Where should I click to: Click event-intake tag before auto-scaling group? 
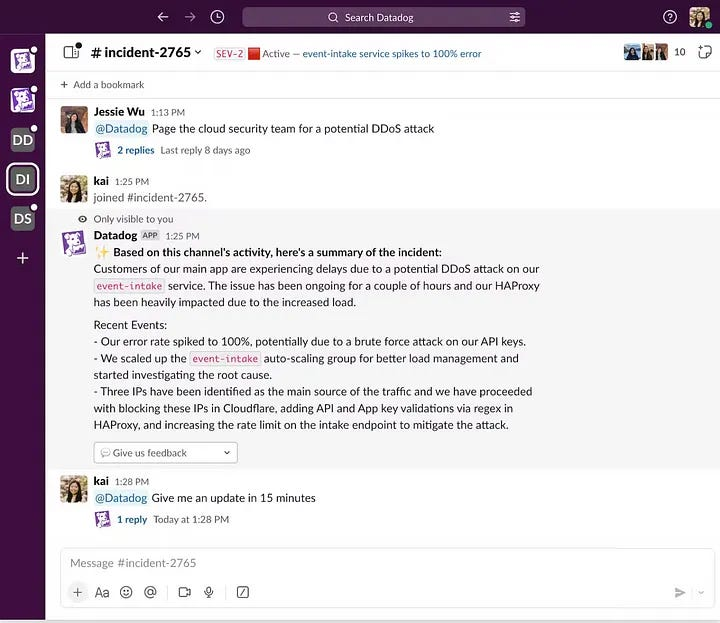tap(225, 358)
